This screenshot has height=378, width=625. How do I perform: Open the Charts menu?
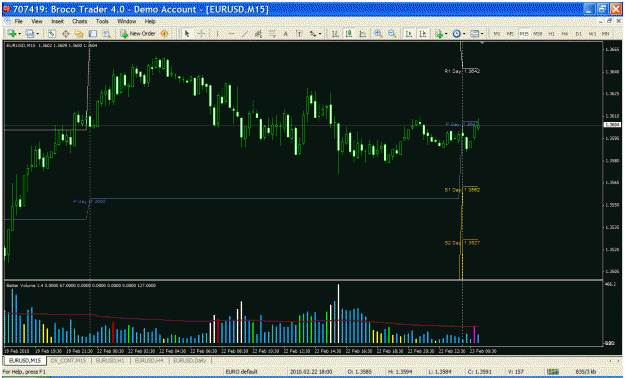pyautogui.click(x=80, y=21)
